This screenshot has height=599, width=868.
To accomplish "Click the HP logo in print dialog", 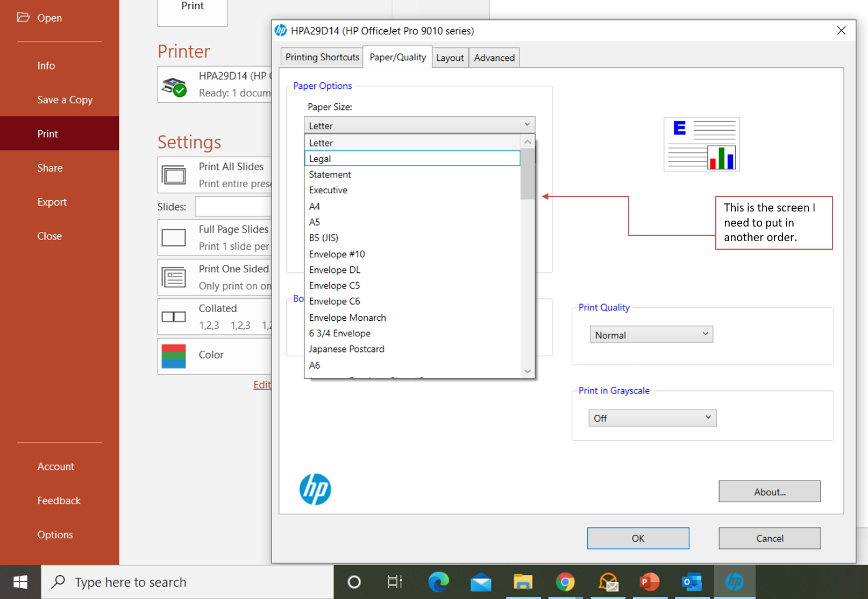I will point(315,489).
